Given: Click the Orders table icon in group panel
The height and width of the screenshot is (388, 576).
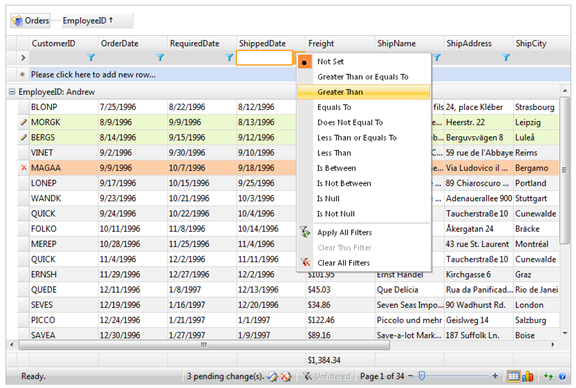Looking at the screenshot, I should [x=17, y=21].
